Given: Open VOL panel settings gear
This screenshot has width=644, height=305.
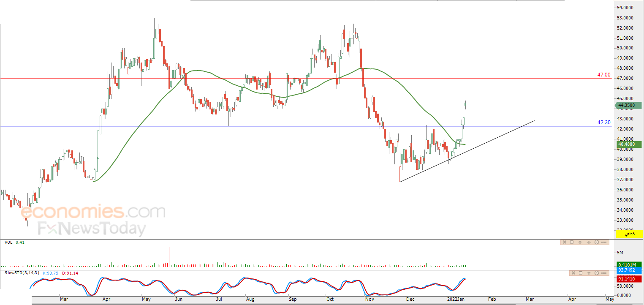Looking at the screenshot, I should click(x=597, y=242).
